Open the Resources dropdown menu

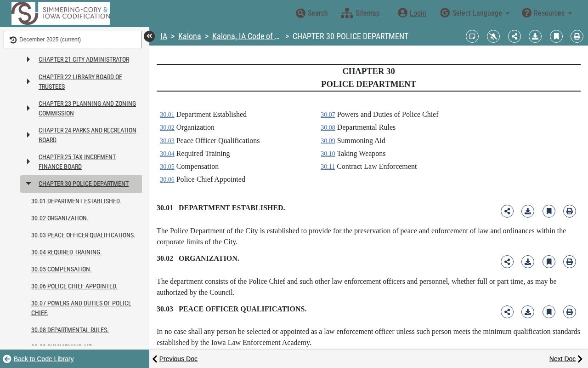click(x=547, y=13)
